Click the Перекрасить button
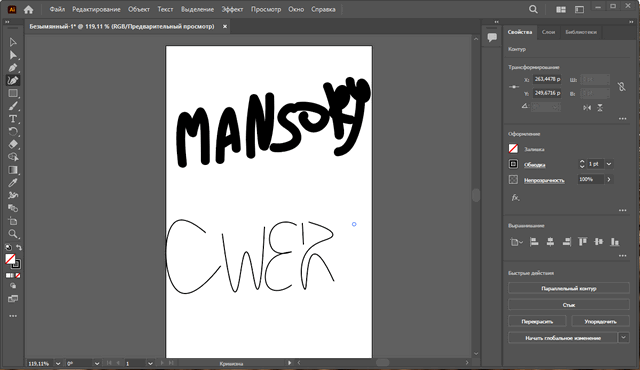Screen dimensions: 640x370 [x=537, y=321]
